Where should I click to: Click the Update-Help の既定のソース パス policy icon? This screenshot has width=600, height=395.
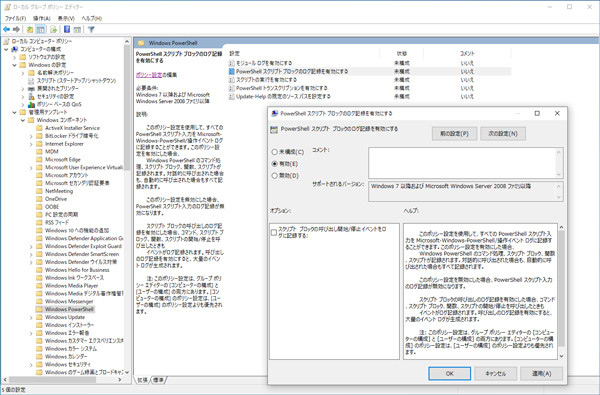click(232, 96)
